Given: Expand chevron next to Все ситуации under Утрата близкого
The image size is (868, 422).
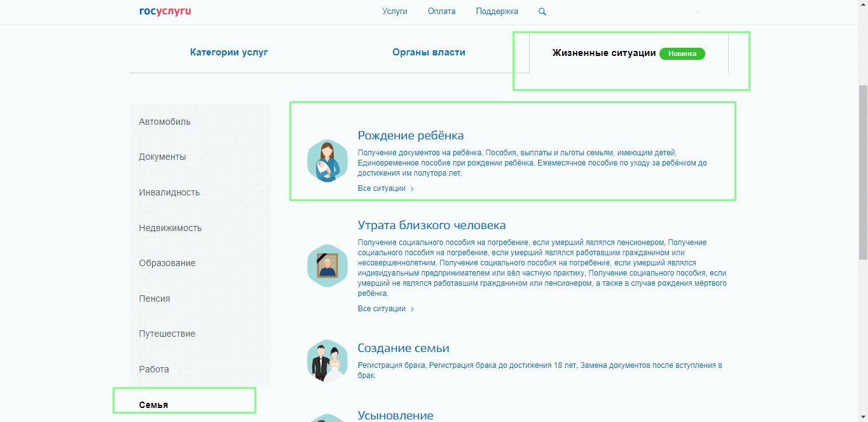Looking at the screenshot, I should coord(412,309).
